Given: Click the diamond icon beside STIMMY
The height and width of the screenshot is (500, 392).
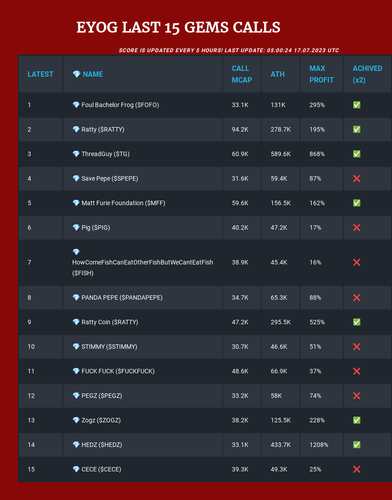Looking at the screenshot, I should pos(76,346).
